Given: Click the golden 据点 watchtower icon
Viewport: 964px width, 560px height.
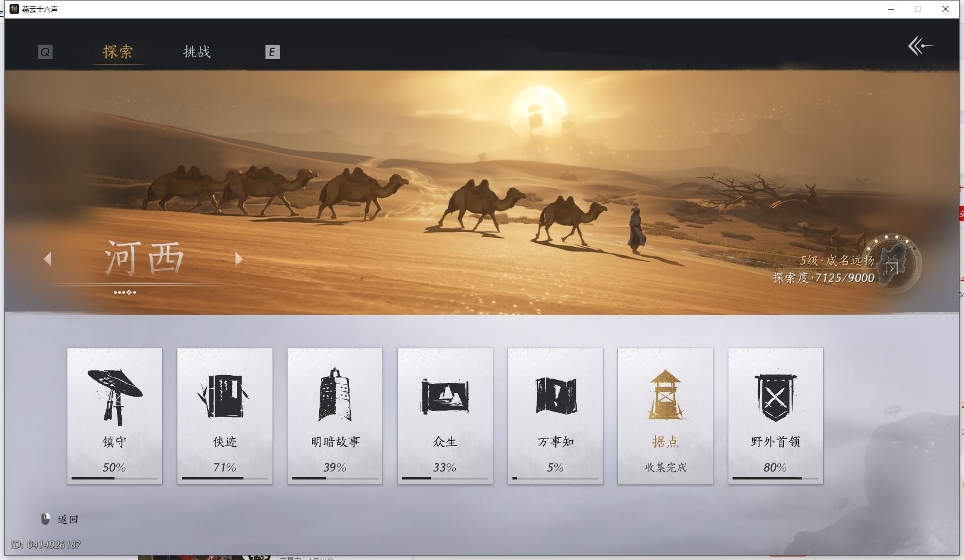Looking at the screenshot, I should (665, 394).
